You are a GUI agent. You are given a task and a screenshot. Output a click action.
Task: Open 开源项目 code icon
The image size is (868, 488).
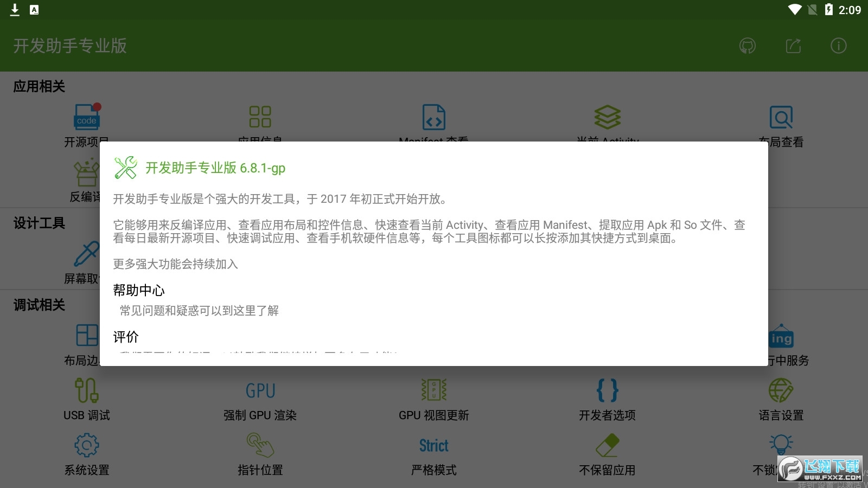[x=87, y=117]
